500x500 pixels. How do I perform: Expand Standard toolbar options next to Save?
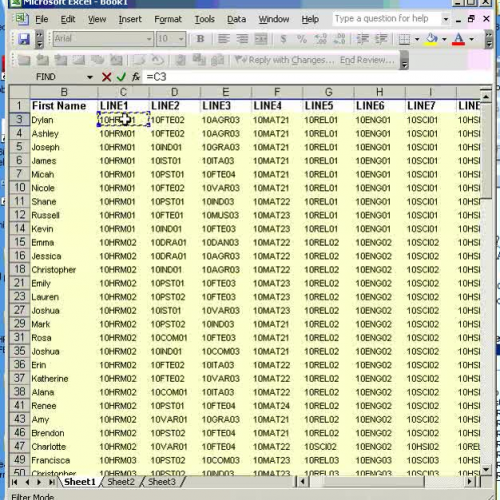(39, 39)
